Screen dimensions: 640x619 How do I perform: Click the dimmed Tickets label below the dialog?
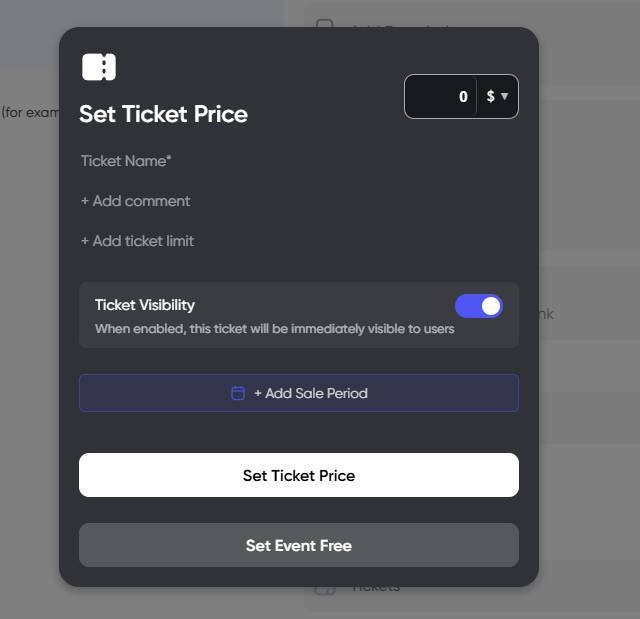376,588
